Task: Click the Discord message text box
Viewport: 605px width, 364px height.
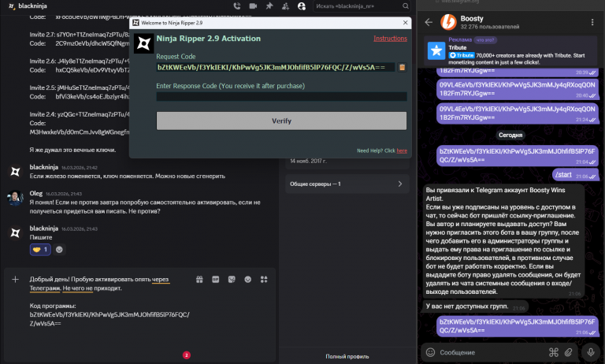Action: click(110, 301)
